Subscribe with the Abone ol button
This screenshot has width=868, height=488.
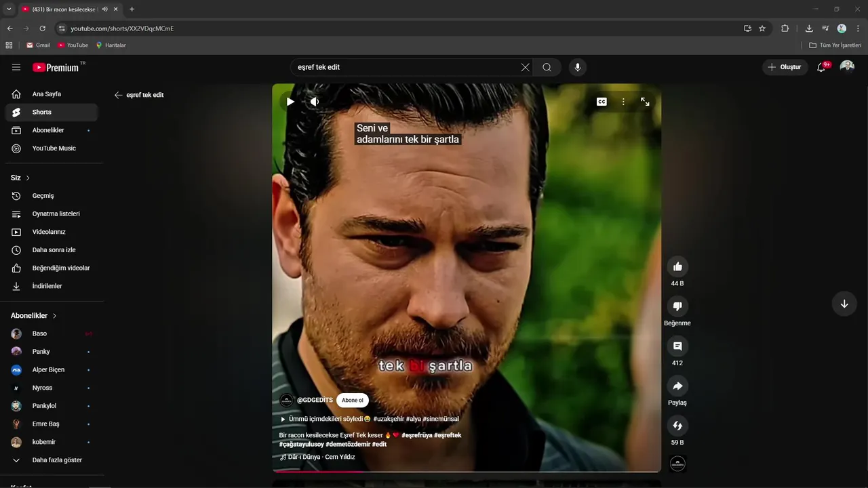[x=353, y=400]
